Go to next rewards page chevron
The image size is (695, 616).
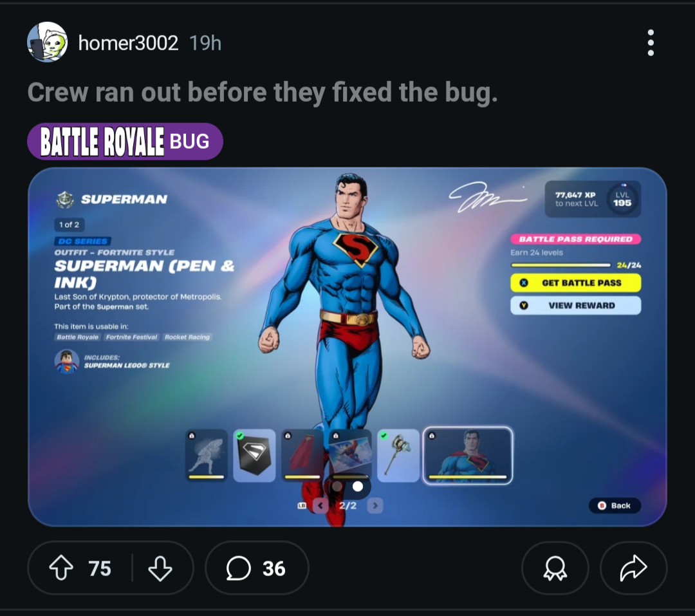point(375,505)
